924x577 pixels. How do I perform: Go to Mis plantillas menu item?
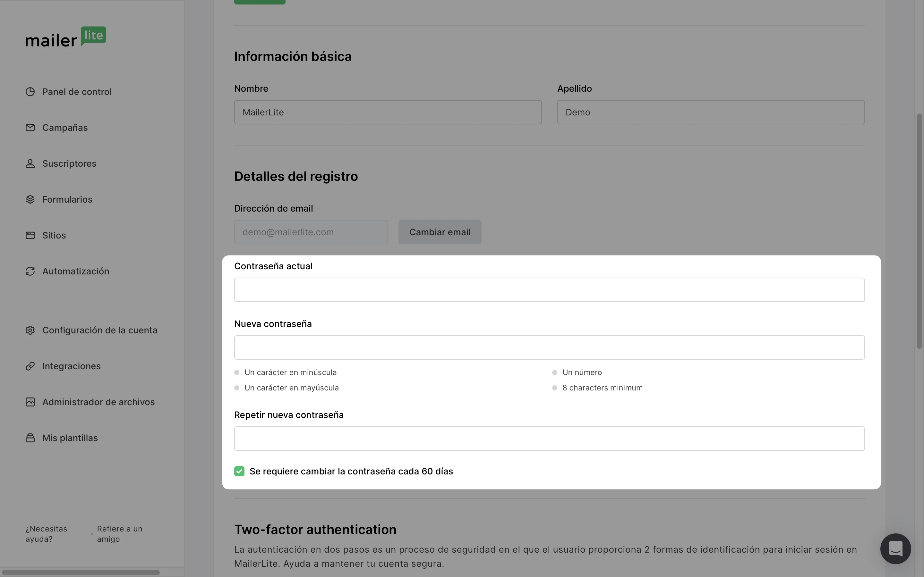coord(70,438)
